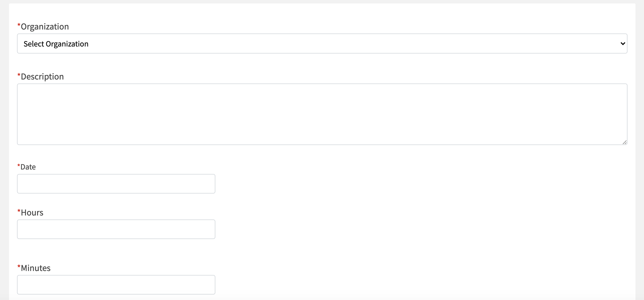Click the Organization field label
The height and width of the screenshot is (300, 644).
point(45,26)
